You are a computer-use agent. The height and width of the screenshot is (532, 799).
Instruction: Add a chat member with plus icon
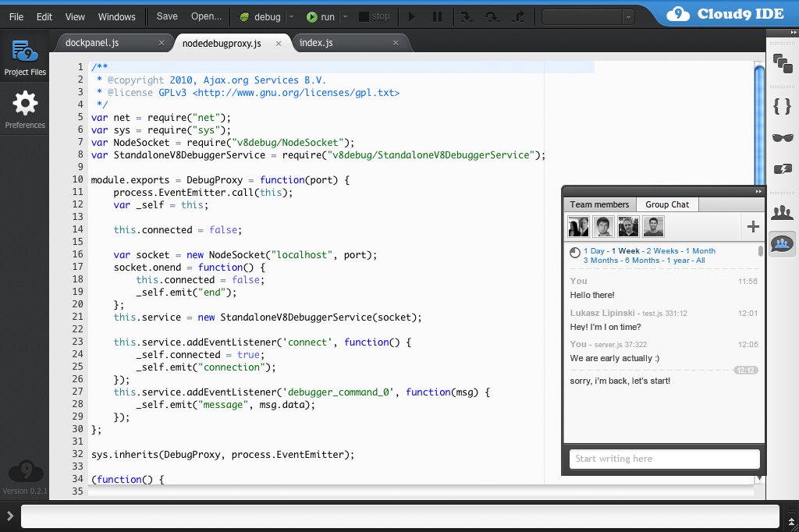pyautogui.click(x=753, y=227)
